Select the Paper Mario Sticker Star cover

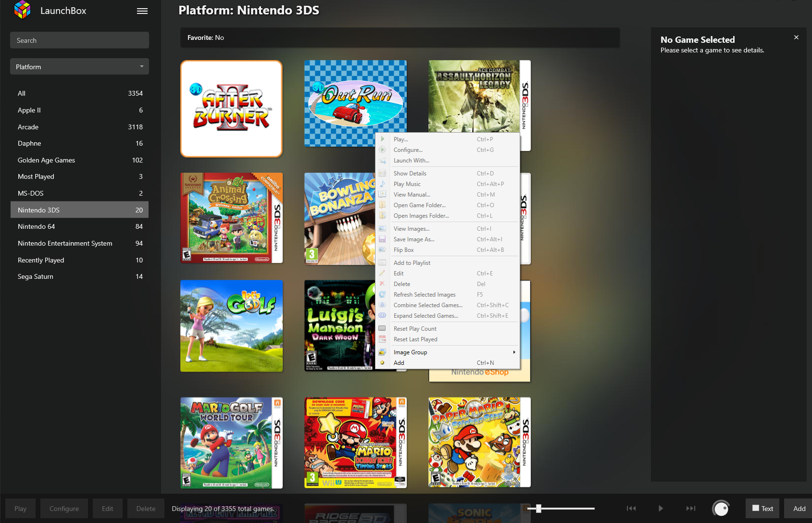click(479, 442)
